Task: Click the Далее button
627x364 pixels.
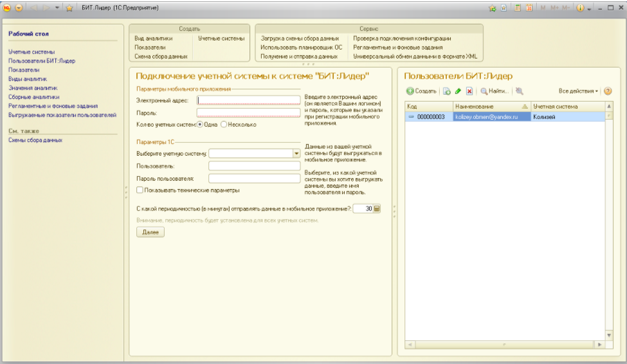Action: coord(150,232)
